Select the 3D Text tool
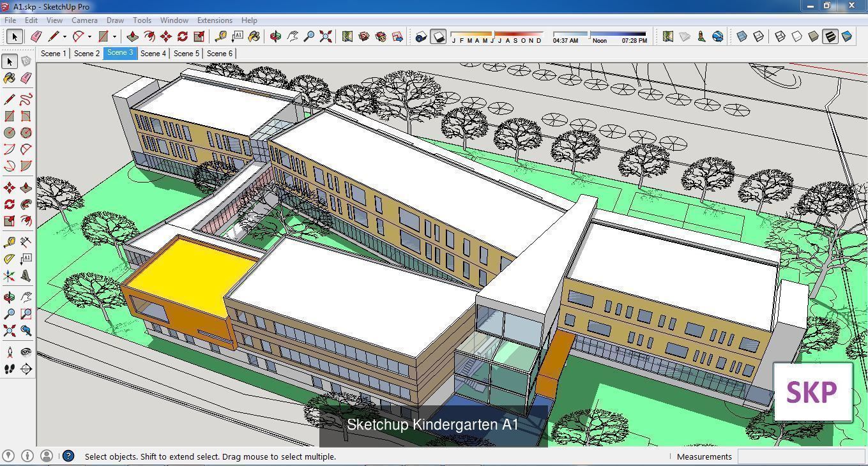868x466 pixels. tap(26, 276)
